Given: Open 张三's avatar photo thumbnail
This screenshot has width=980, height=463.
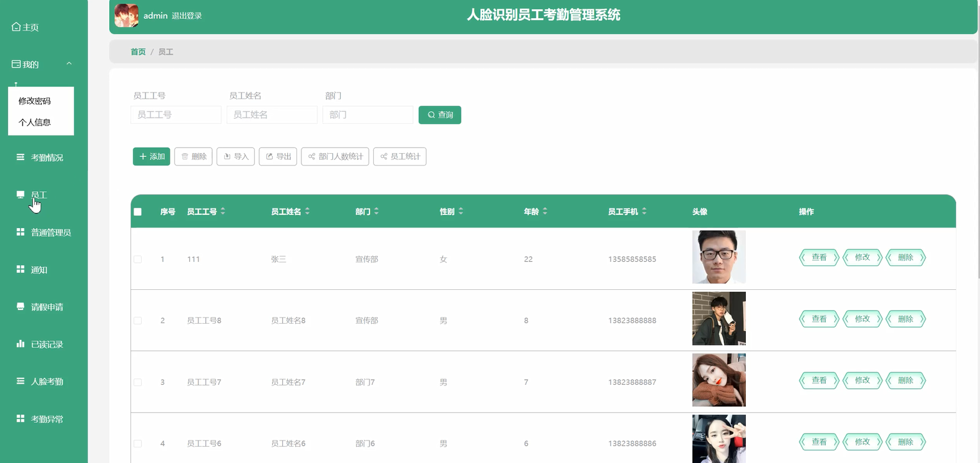Looking at the screenshot, I should 719,257.
